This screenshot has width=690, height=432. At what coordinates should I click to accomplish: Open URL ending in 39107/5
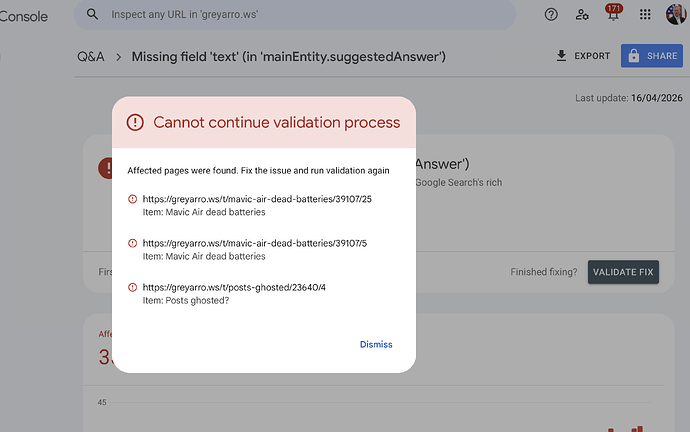point(254,243)
